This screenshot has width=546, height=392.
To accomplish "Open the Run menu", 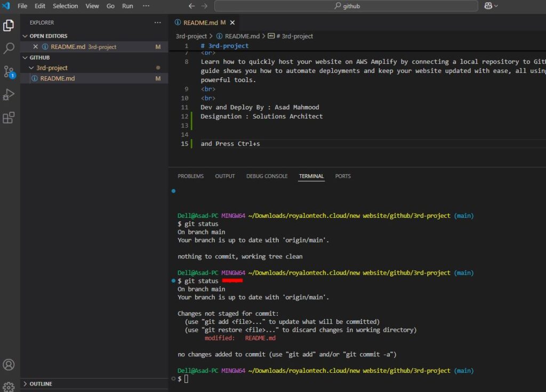I will [x=127, y=6].
